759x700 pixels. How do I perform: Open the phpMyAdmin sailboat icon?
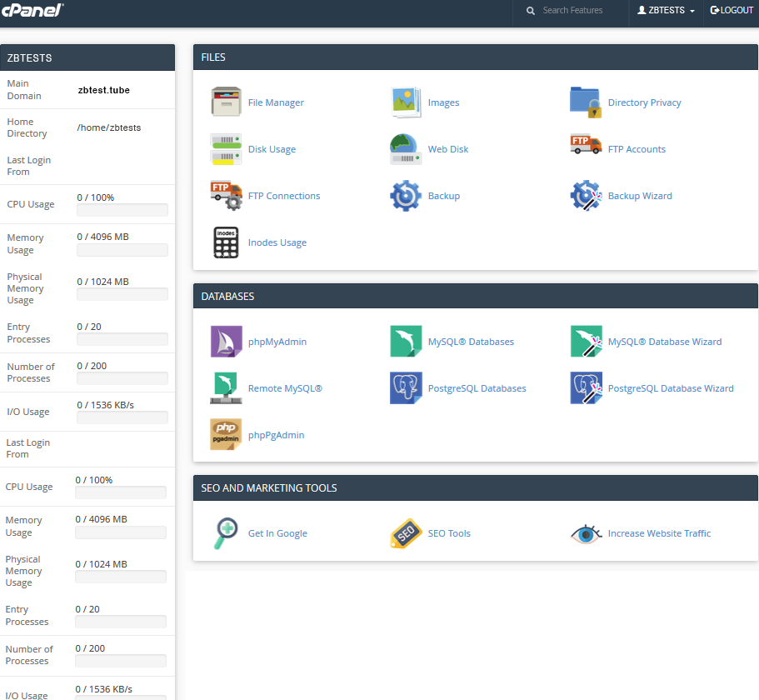click(226, 342)
